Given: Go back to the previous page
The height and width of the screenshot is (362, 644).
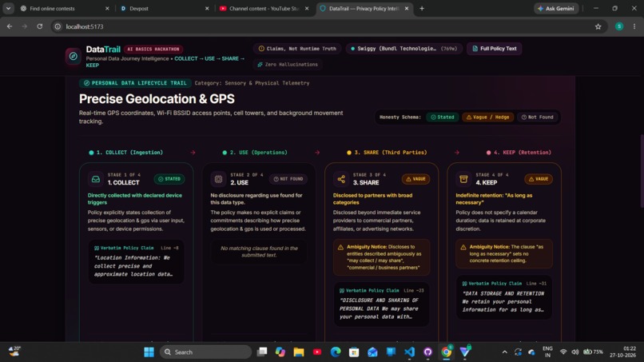Looking at the screenshot, I should pos(10,26).
